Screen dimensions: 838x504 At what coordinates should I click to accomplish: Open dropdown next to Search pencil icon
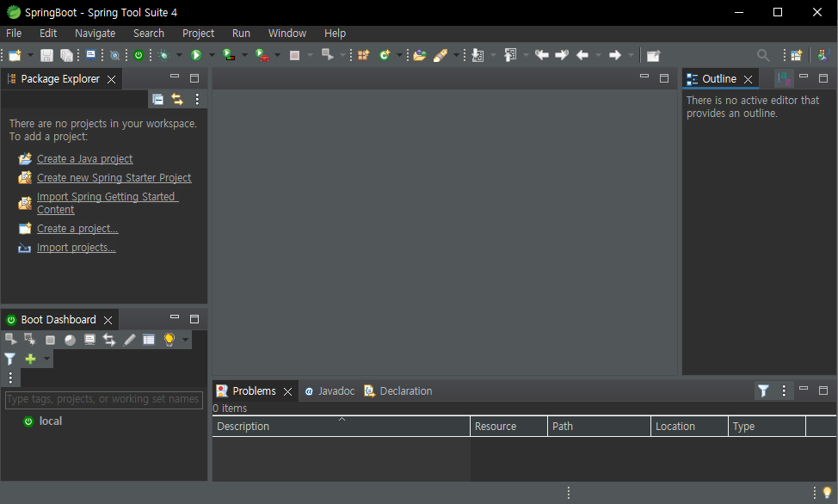click(x=456, y=55)
